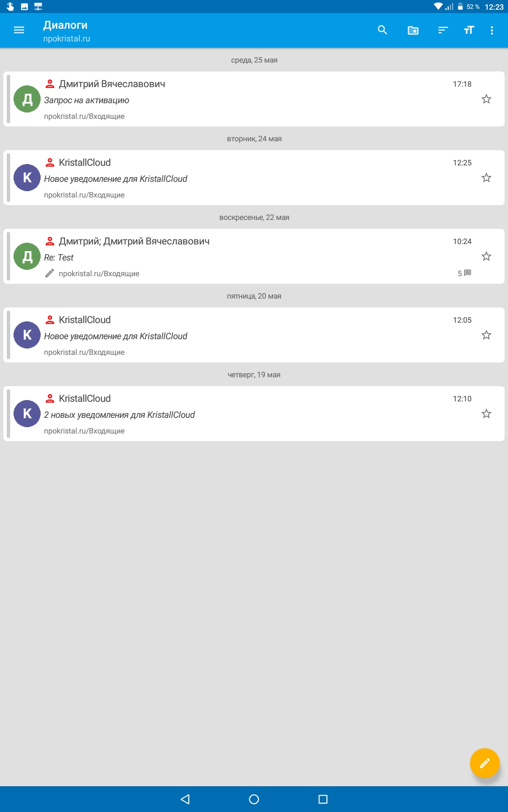Toggle star on the 12:05 KristallCloud message

pos(486,335)
